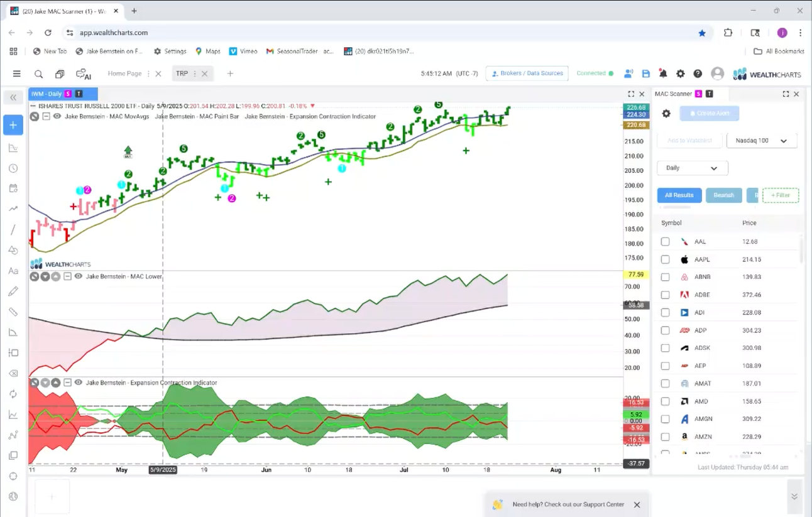
Task: Move MAC Lower pane down
Action: pyautogui.click(x=45, y=276)
